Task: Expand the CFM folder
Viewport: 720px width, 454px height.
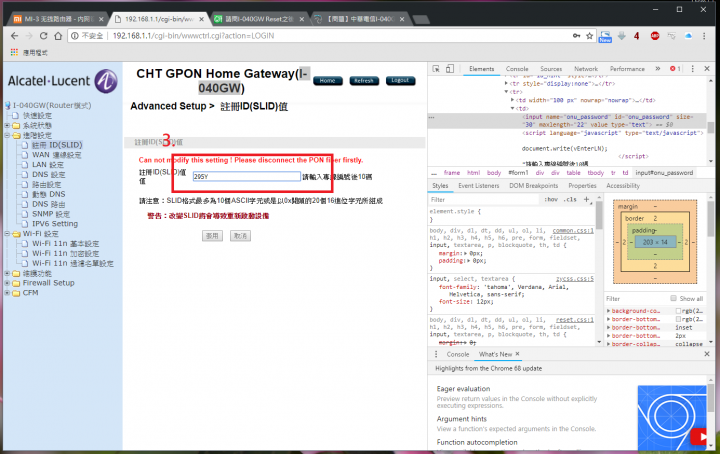Action: [x=7, y=293]
